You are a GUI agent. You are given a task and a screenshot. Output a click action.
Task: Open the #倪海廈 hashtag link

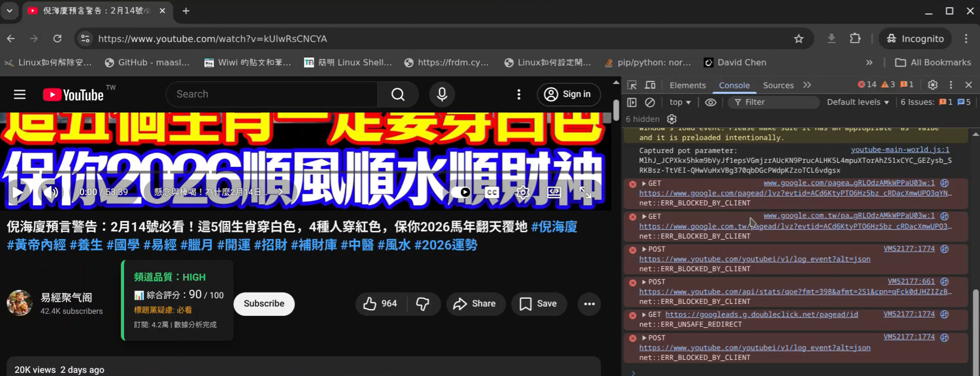coord(554,227)
